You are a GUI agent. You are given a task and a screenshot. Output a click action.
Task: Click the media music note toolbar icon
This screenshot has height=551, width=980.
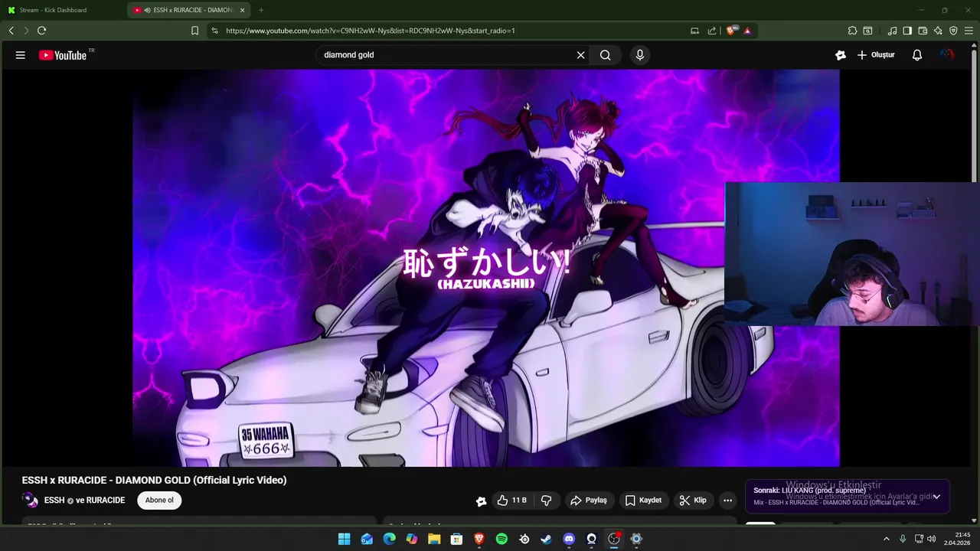pos(892,31)
